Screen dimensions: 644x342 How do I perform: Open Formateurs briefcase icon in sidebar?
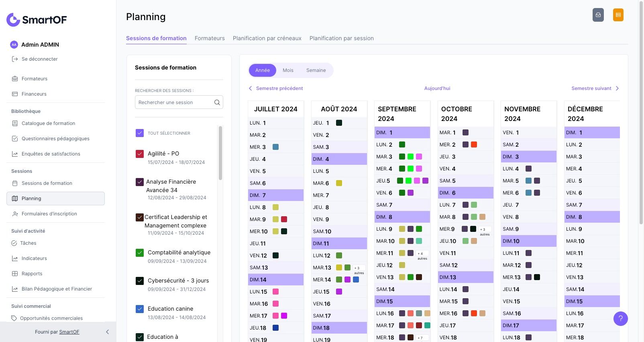tap(15, 79)
